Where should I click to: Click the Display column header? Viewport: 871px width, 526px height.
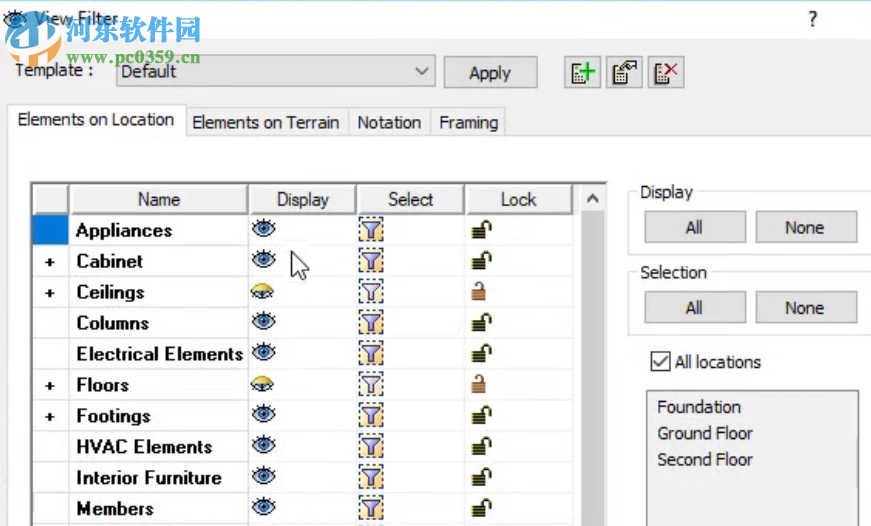303,199
